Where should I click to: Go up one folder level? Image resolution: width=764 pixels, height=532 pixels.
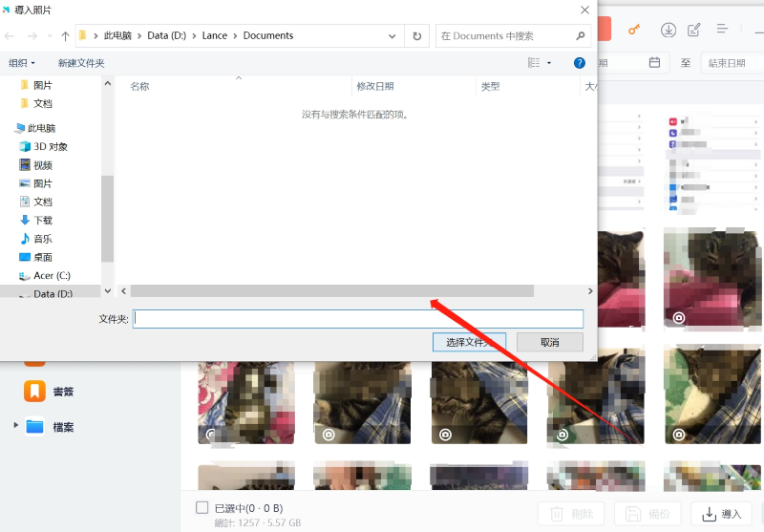tap(65, 36)
